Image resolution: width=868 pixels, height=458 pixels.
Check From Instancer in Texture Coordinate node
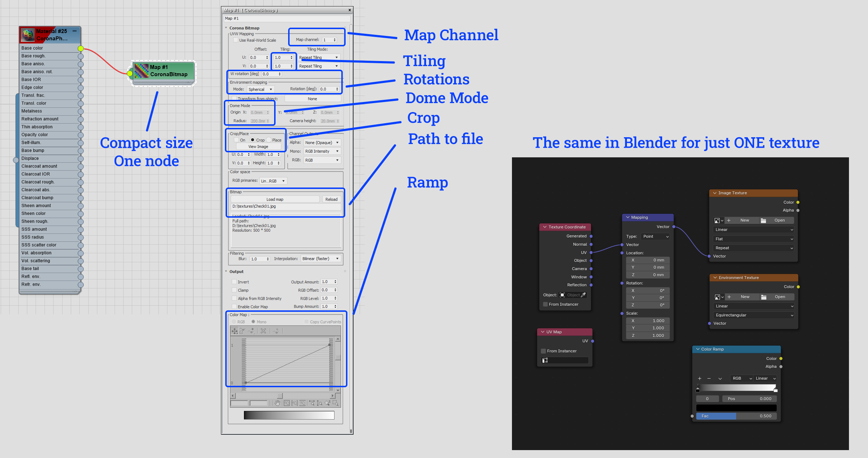click(x=545, y=304)
